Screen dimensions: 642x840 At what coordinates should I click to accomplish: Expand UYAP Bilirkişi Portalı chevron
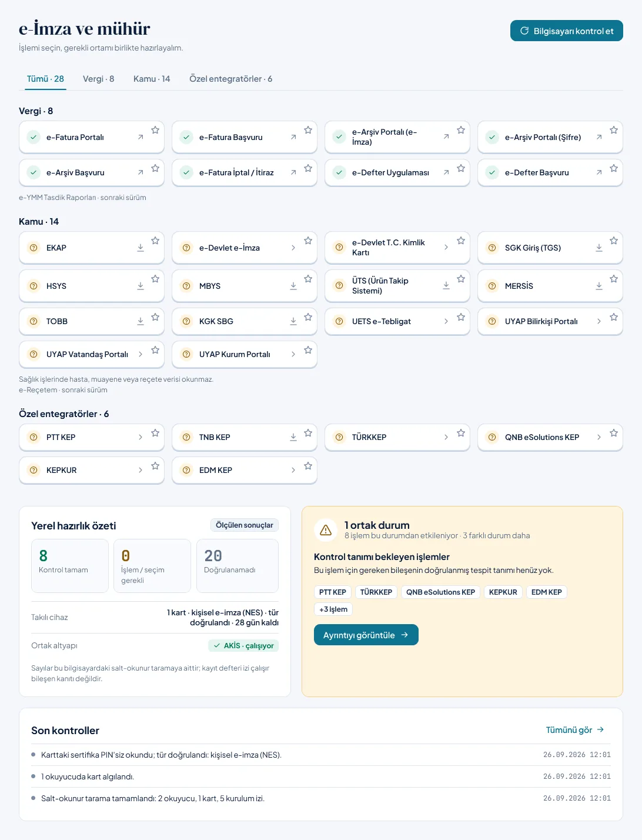coord(599,321)
